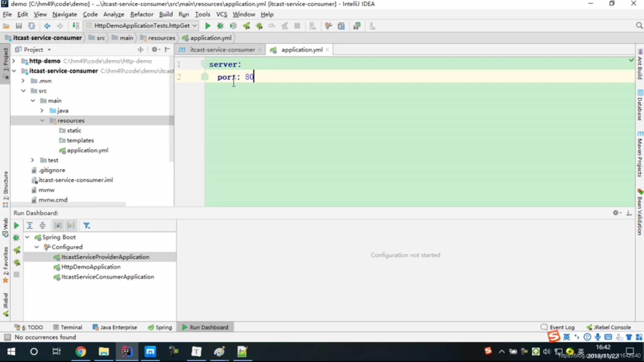
Task: Open the Settings wrench toolbar icon
Action: coord(328,26)
